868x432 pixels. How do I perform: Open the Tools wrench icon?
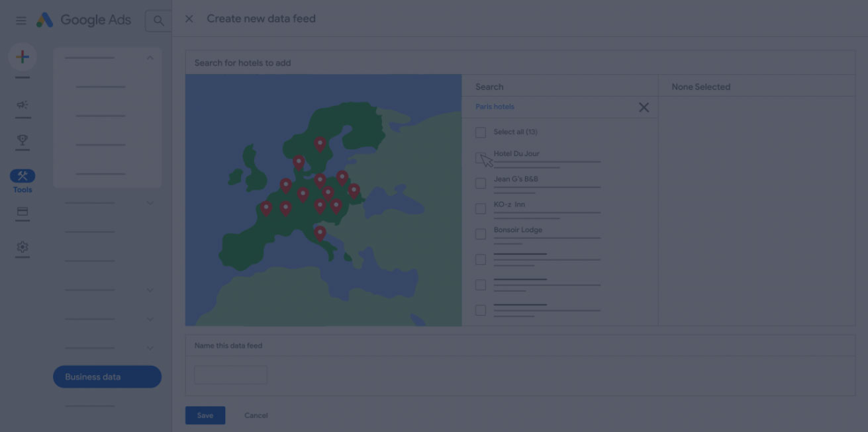(x=23, y=176)
